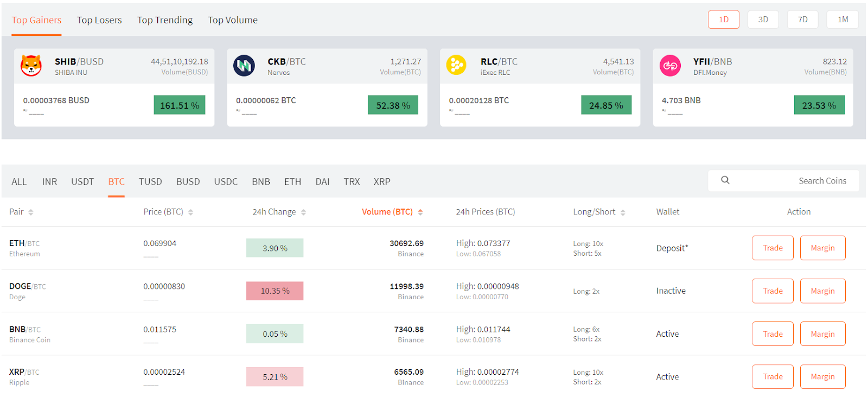Click the RLC iExec coin icon

(456, 65)
